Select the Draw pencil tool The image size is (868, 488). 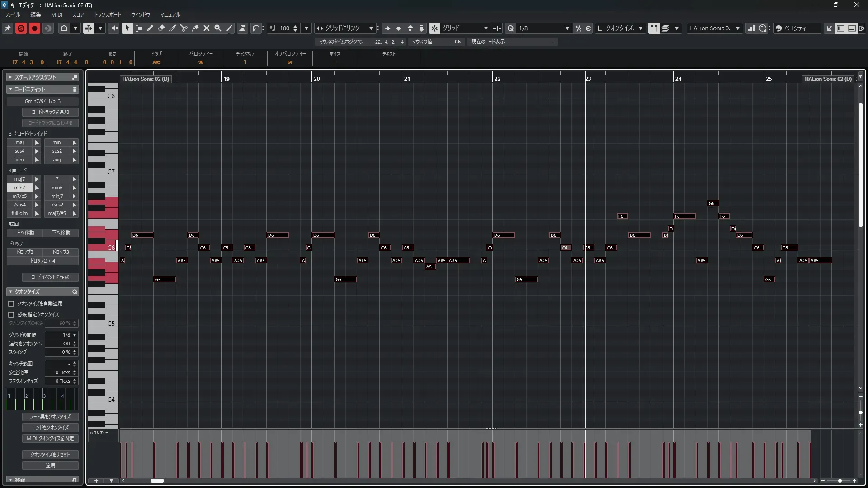pos(150,28)
